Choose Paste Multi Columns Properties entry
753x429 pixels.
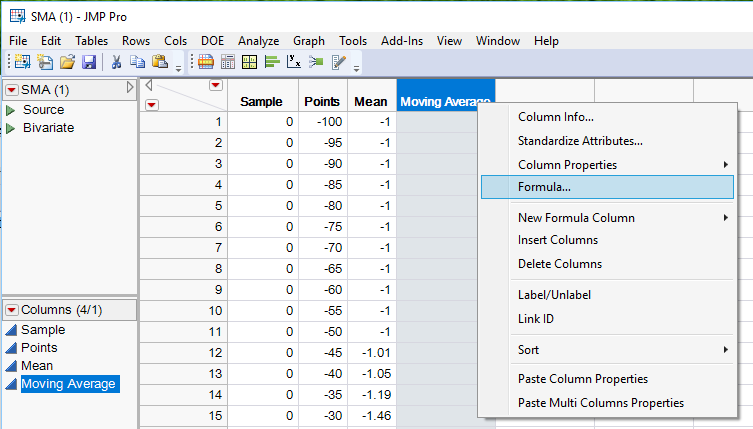(x=607, y=403)
